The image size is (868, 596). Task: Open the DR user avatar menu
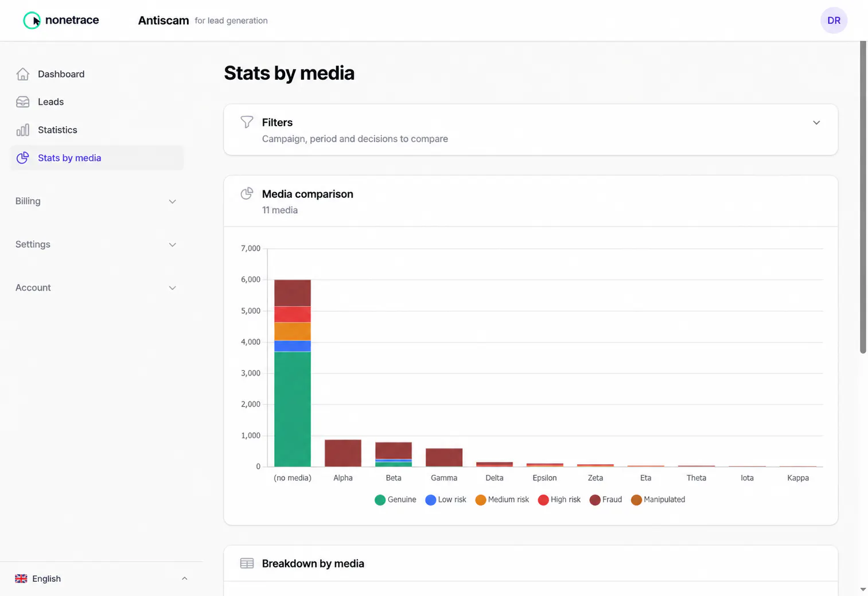tap(834, 21)
